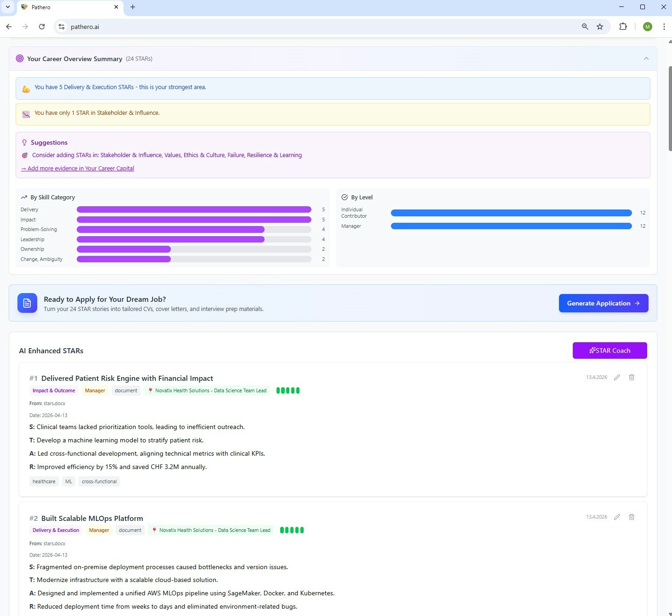Viewport: 672px width, 616px height.
Task: Click the green rating dots on STAR #1
Action: (x=288, y=390)
